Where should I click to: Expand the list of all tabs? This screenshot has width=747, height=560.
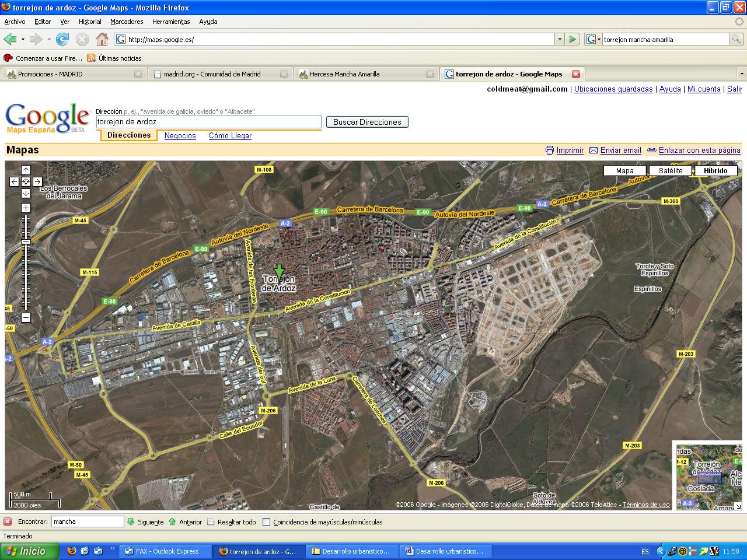(x=741, y=74)
